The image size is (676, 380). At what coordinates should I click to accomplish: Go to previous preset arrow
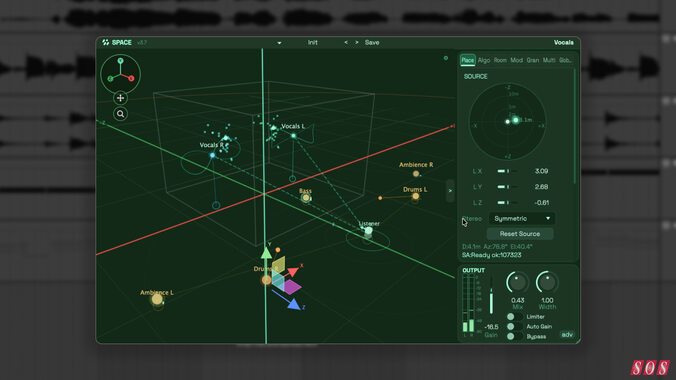346,42
